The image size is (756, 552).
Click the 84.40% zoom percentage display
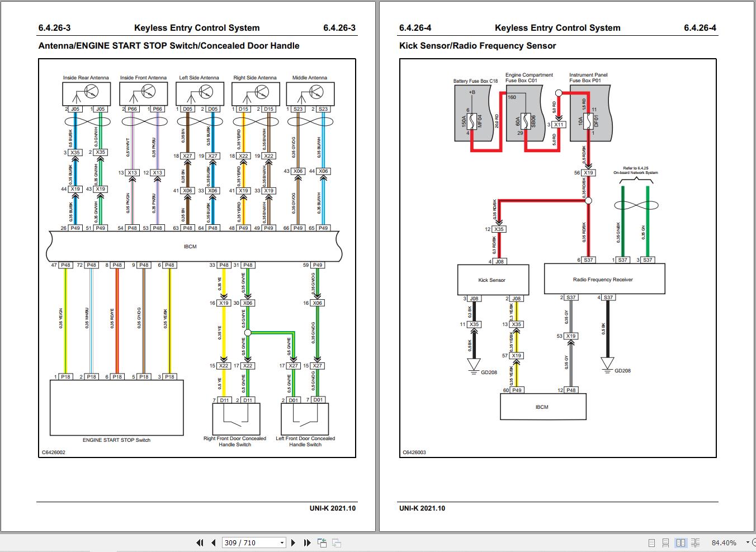(725, 542)
